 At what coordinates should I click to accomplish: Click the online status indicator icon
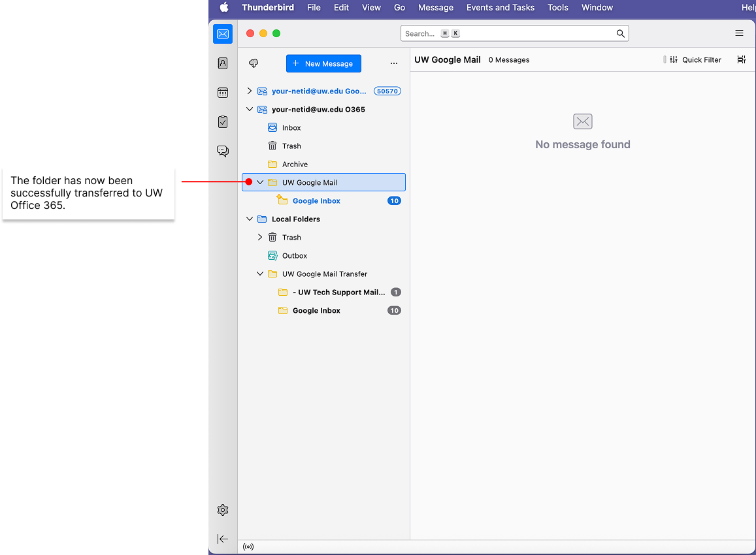[x=248, y=547]
